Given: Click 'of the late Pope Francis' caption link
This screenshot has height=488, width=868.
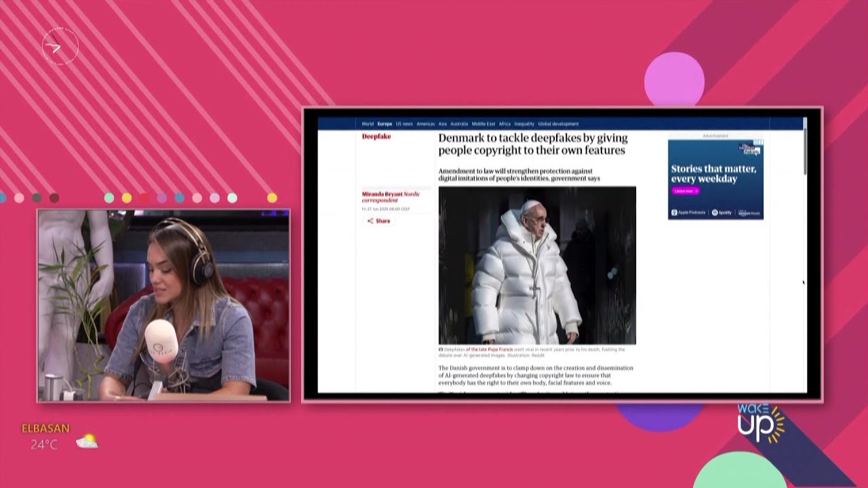Looking at the screenshot, I should tap(488, 349).
